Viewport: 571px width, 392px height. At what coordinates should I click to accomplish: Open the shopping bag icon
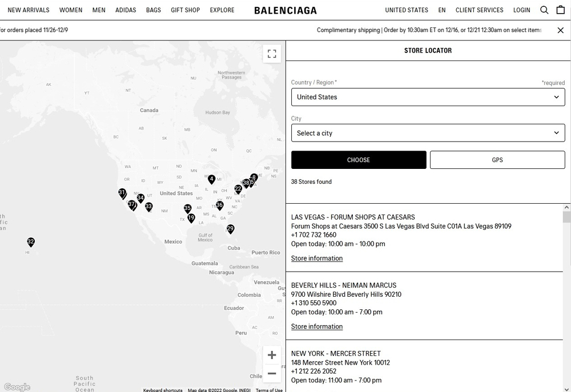point(561,10)
